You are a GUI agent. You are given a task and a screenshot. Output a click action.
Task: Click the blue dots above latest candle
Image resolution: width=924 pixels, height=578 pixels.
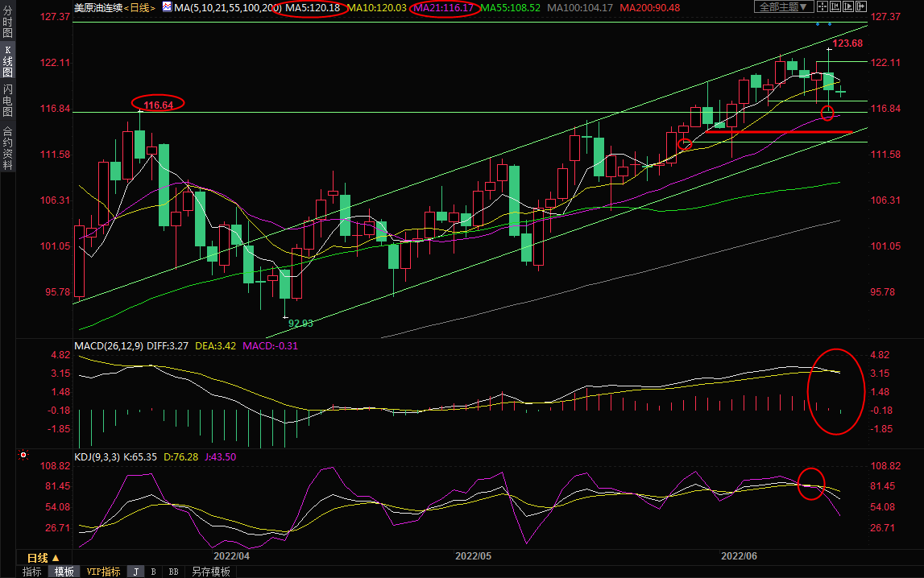tap(823, 23)
